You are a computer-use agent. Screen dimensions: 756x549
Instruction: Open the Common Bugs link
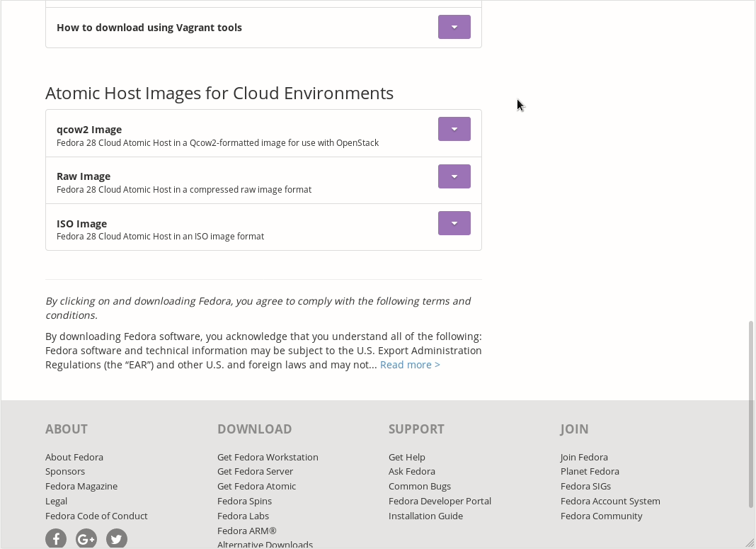point(420,486)
